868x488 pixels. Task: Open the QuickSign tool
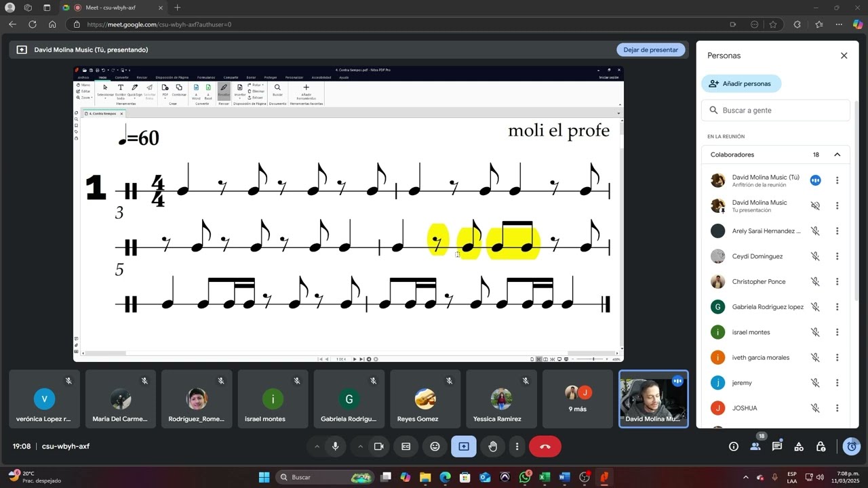tap(135, 90)
